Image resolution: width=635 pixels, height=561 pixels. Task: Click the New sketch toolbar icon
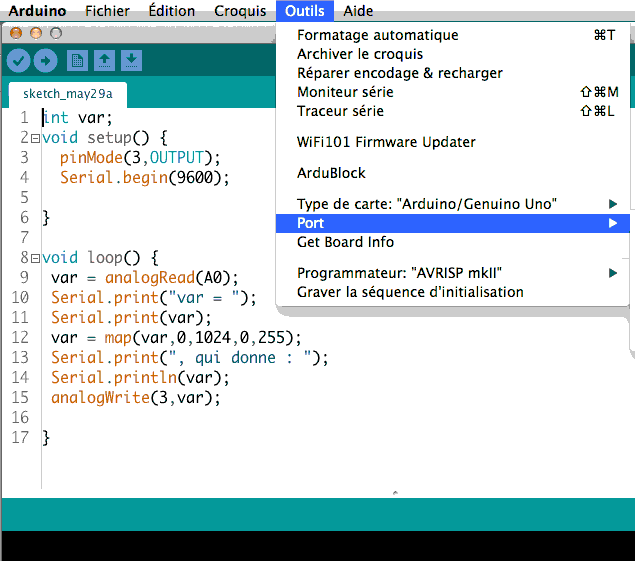click(x=77, y=61)
